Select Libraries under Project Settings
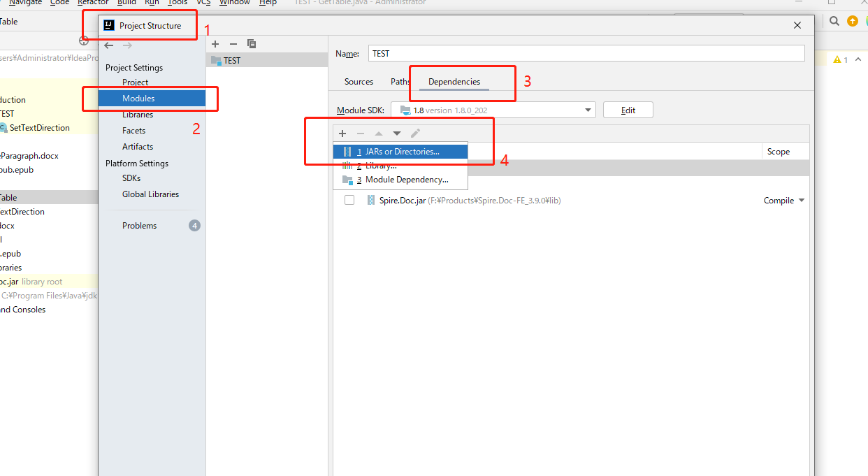 [x=138, y=115]
